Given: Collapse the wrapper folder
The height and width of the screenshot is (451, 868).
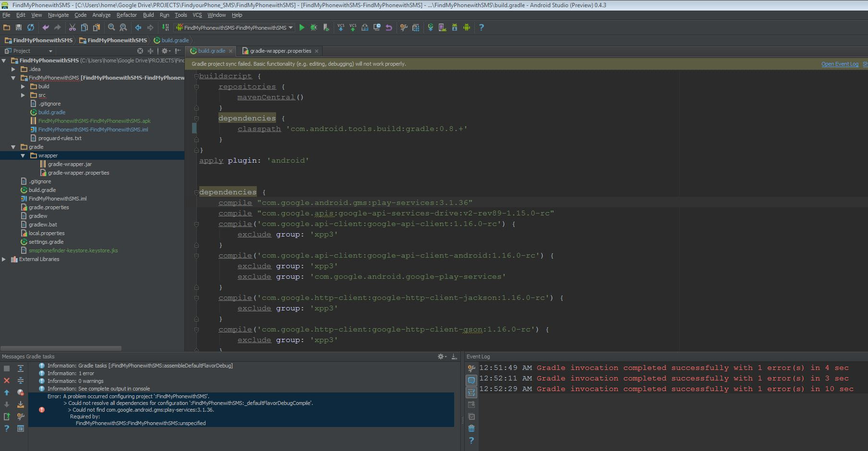Looking at the screenshot, I should click(23, 155).
